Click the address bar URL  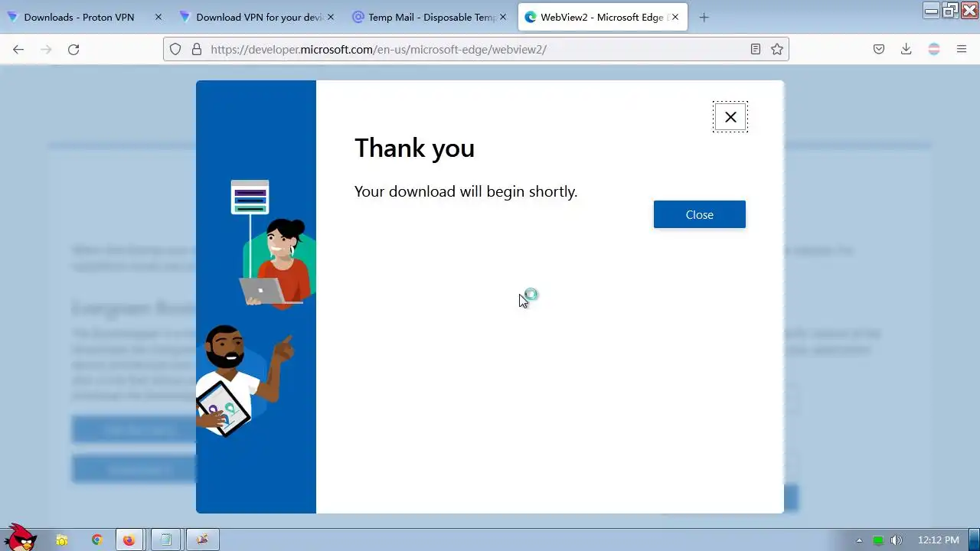click(378, 49)
